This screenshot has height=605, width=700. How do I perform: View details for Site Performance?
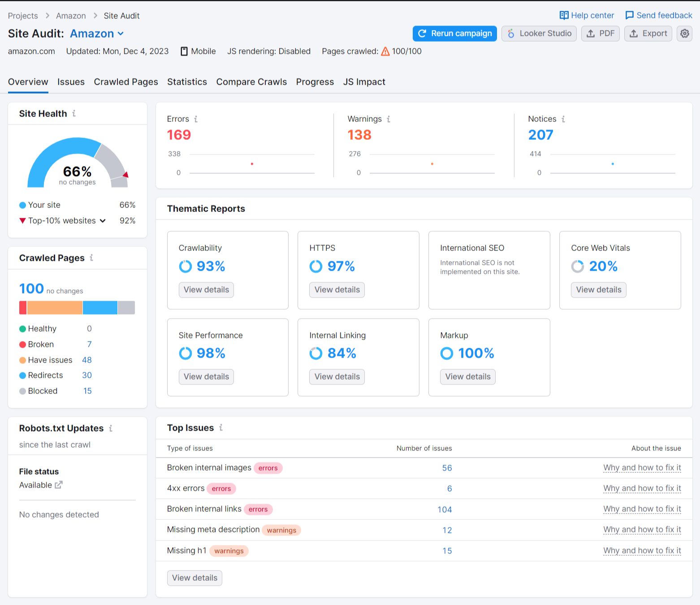click(x=206, y=377)
